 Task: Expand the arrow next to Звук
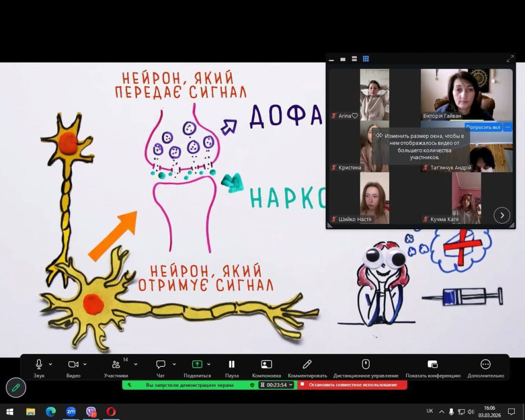(50, 364)
